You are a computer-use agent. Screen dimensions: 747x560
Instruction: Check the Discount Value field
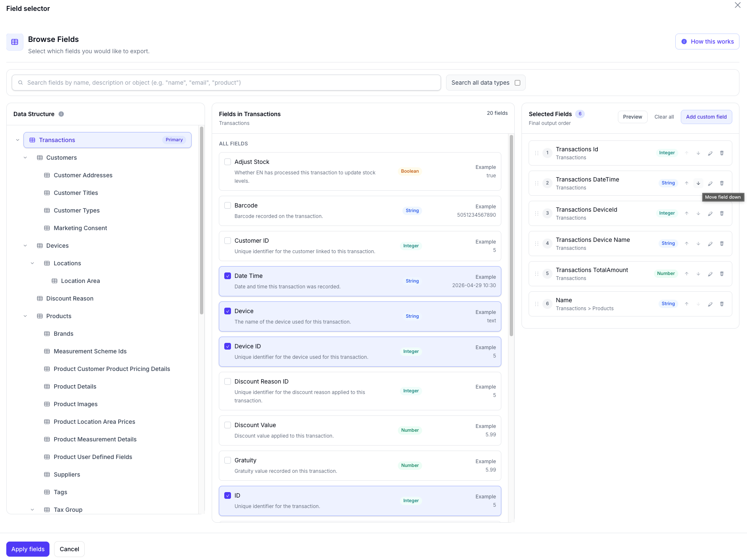228,425
